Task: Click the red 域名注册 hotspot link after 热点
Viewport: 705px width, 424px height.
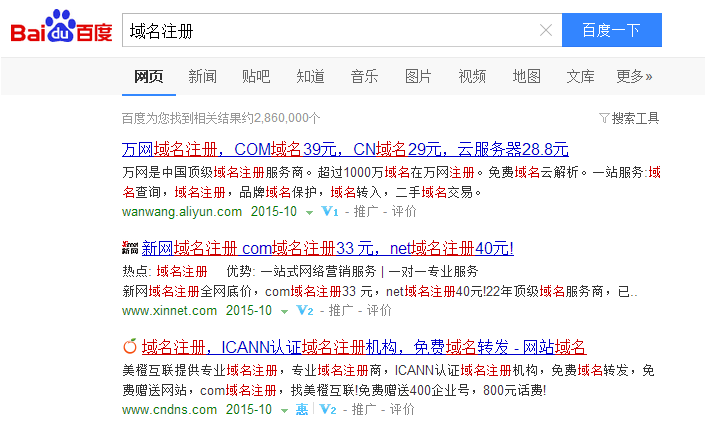Action: pyautogui.click(x=182, y=272)
